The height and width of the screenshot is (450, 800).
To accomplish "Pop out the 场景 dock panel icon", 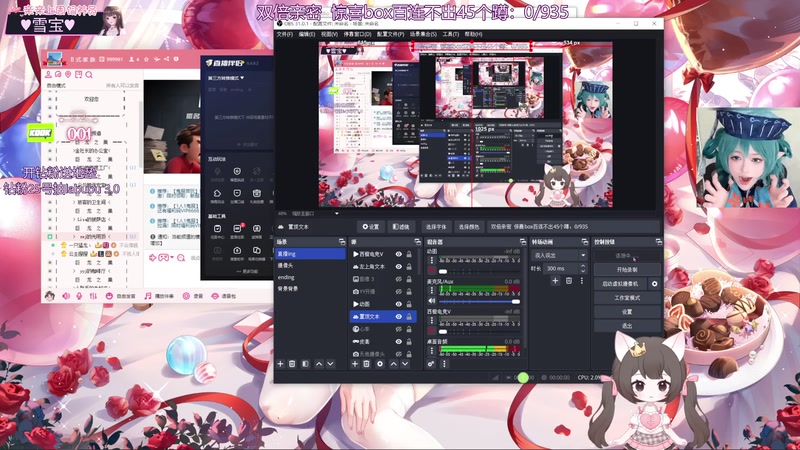I will (x=342, y=242).
